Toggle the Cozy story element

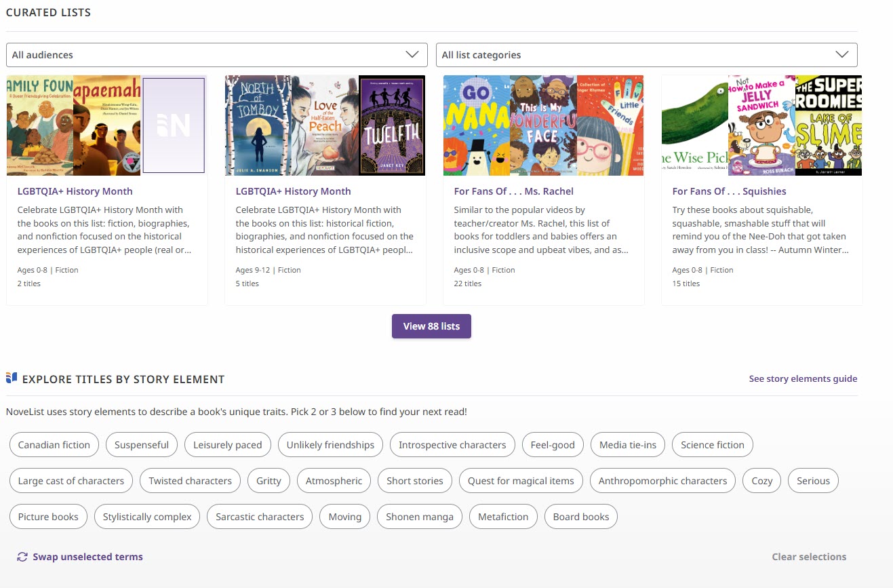tap(762, 481)
